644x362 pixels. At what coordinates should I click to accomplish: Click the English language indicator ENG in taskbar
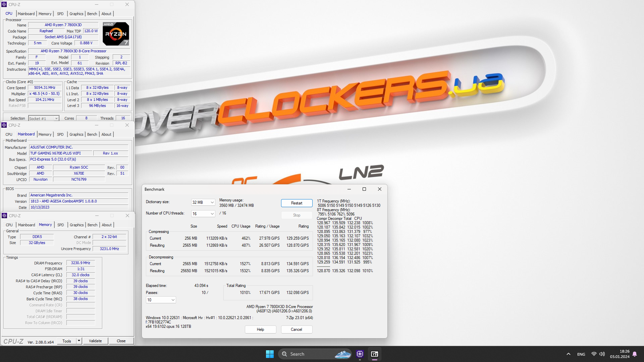pos(581,354)
